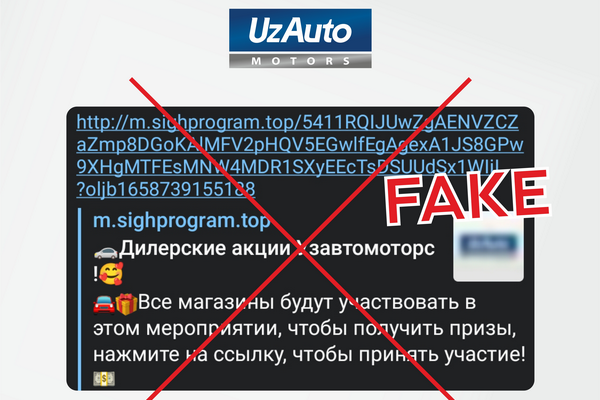Click the gray MOTORS strip under UzAuto
600x400 pixels.
(x=300, y=61)
